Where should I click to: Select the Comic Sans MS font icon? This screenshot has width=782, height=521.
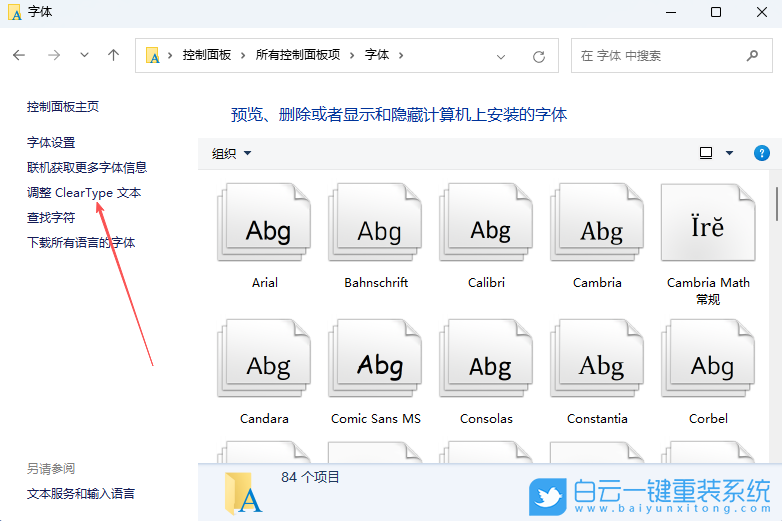(376, 358)
